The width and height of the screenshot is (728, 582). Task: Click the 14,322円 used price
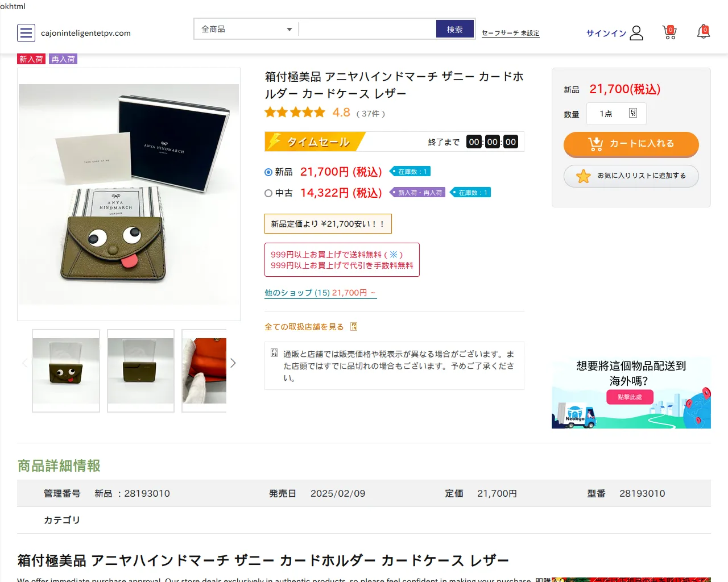coord(341,193)
